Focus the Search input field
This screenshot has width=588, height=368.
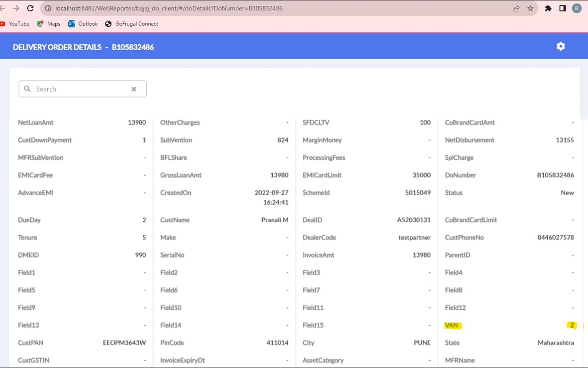pyautogui.click(x=83, y=89)
